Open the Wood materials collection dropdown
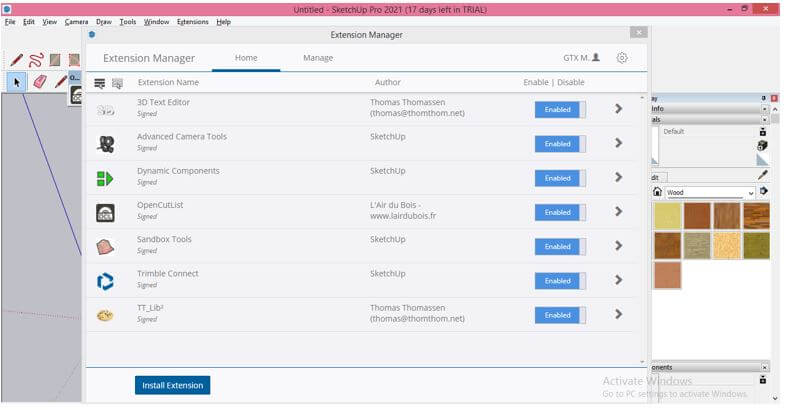 (x=710, y=193)
